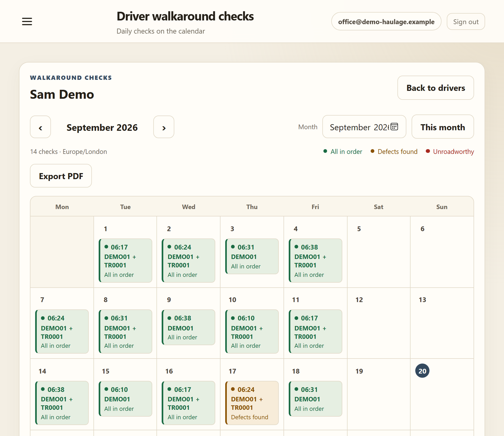Click the 14 checks · Europe/London text
The height and width of the screenshot is (436, 504).
click(69, 152)
